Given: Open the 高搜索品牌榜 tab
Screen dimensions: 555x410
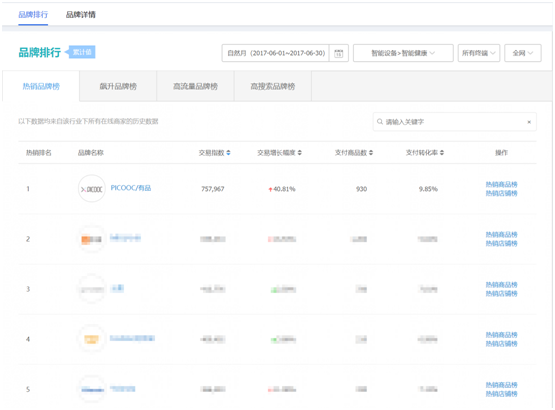Looking at the screenshot, I should 273,86.
